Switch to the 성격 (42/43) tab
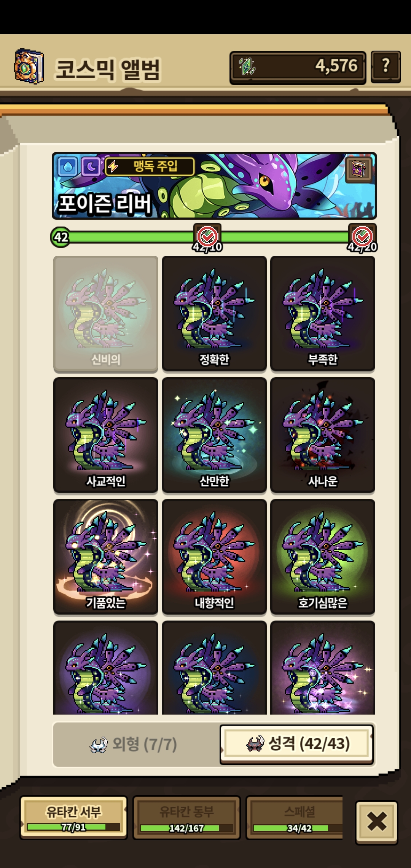411x868 pixels. pos(297,744)
